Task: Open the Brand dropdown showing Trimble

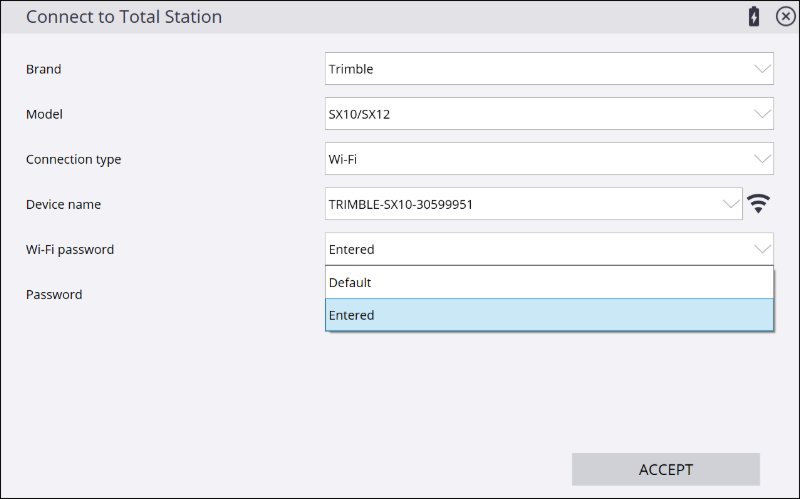Action: coord(549,68)
